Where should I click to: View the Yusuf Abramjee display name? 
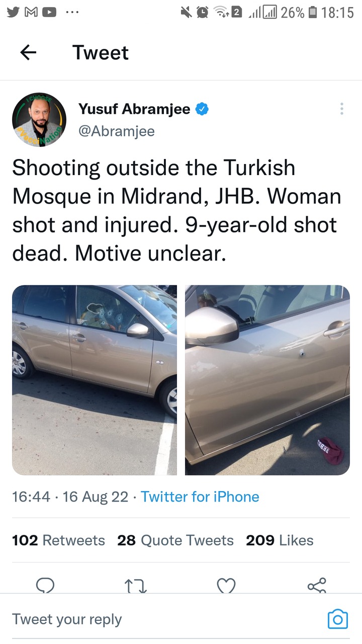134,109
